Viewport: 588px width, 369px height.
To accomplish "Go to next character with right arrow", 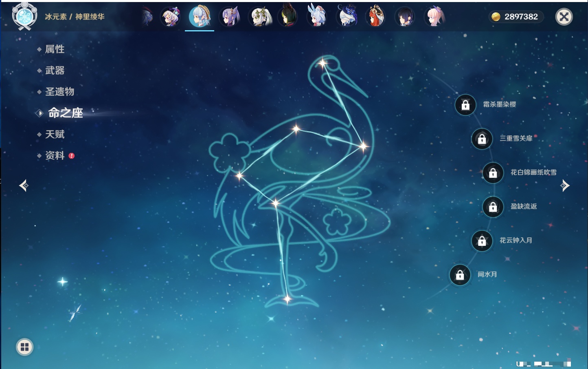I will (565, 186).
